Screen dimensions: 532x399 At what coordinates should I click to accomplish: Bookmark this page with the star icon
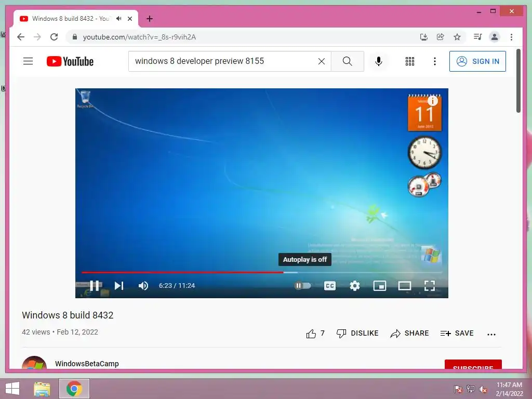coord(457,37)
